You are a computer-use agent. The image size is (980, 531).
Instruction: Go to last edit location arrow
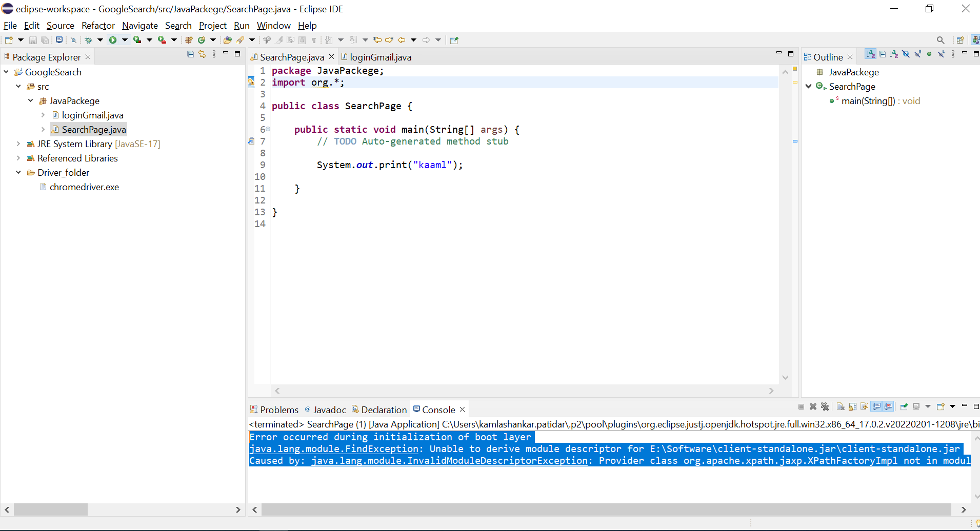[377, 40]
